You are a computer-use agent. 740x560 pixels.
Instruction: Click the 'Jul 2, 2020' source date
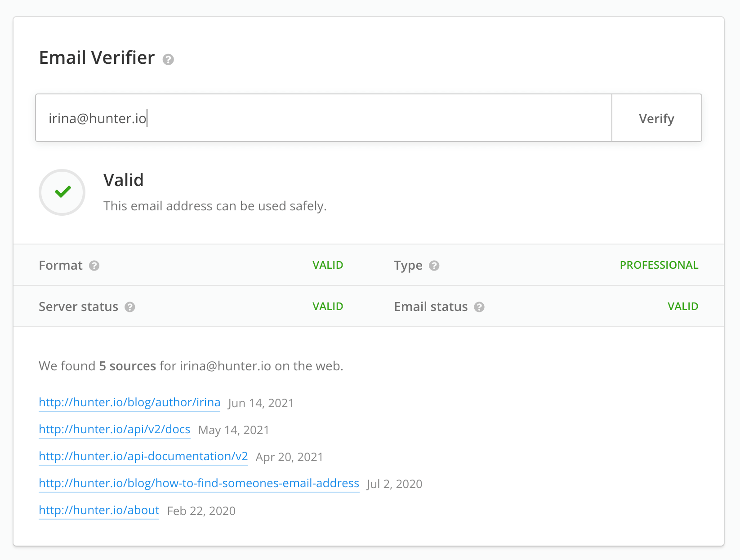pos(395,484)
